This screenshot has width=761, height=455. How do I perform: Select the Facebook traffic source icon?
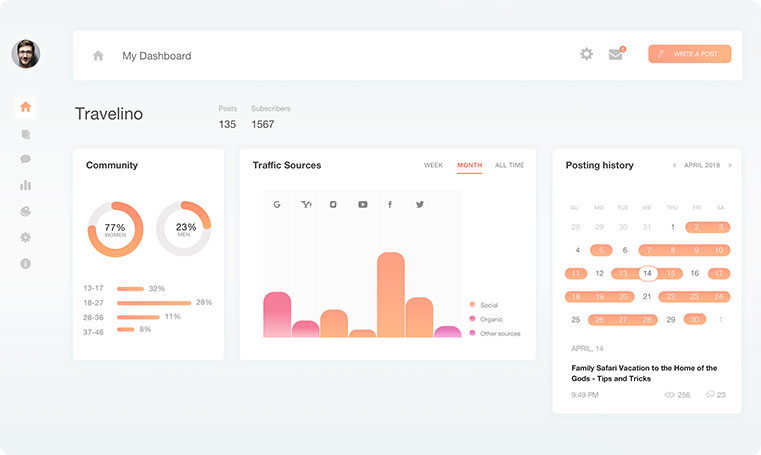tap(390, 204)
